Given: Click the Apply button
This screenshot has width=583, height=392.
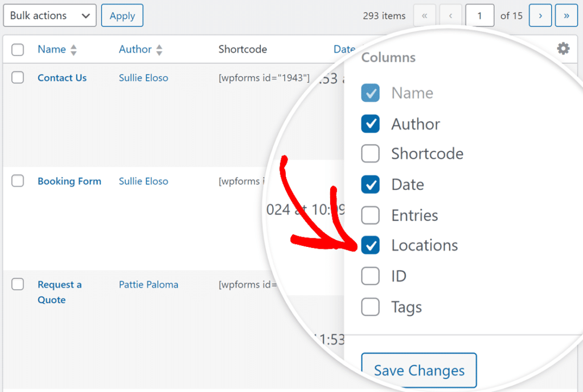Looking at the screenshot, I should click(122, 15).
